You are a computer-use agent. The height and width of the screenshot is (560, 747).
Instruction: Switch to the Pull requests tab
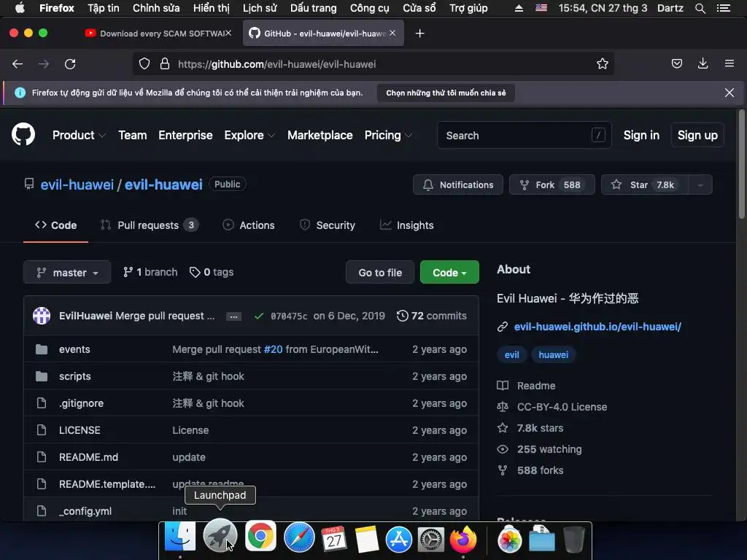[150, 225]
